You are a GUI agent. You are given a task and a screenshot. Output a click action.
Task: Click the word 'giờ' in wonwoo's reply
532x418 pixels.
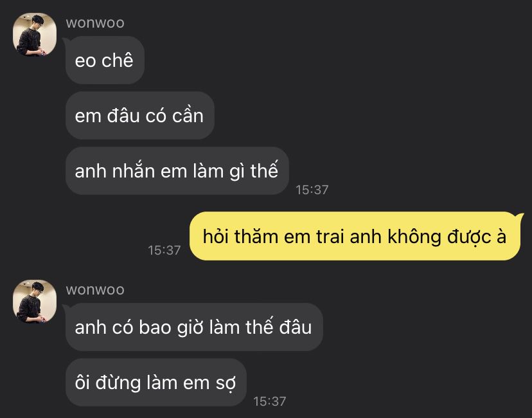click(190, 328)
